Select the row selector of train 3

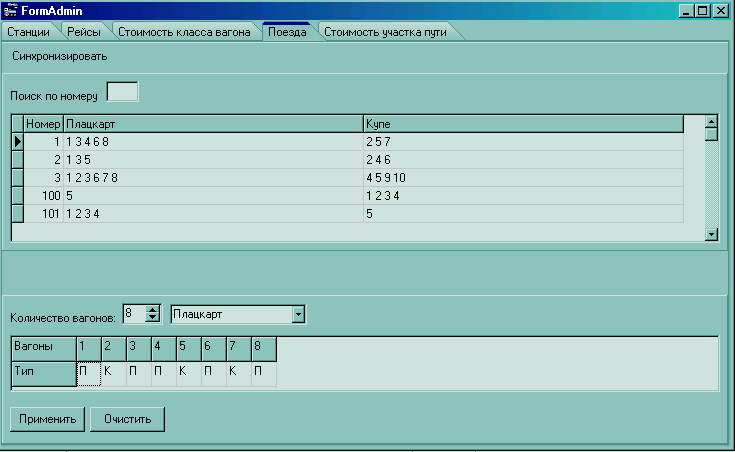click(x=18, y=178)
